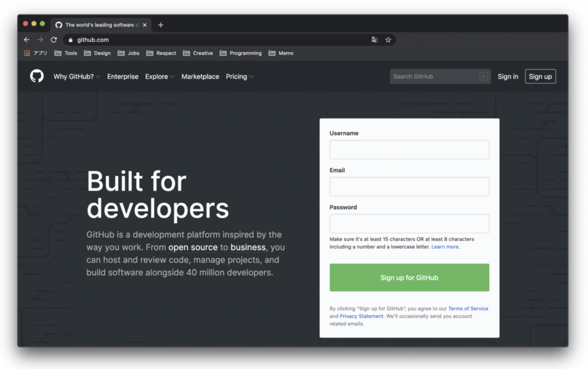This screenshot has width=588, height=369.
Task: Open the Terms of Service link
Action: (x=468, y=309)
